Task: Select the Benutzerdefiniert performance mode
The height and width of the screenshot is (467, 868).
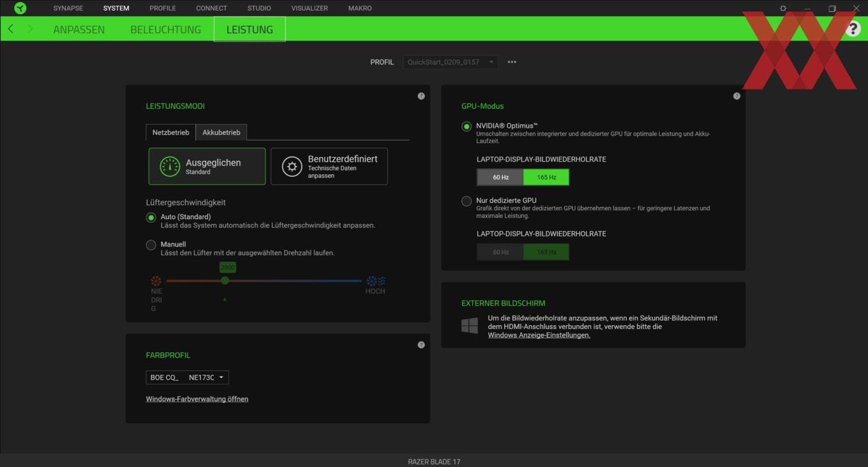Action: coord(329,167)
